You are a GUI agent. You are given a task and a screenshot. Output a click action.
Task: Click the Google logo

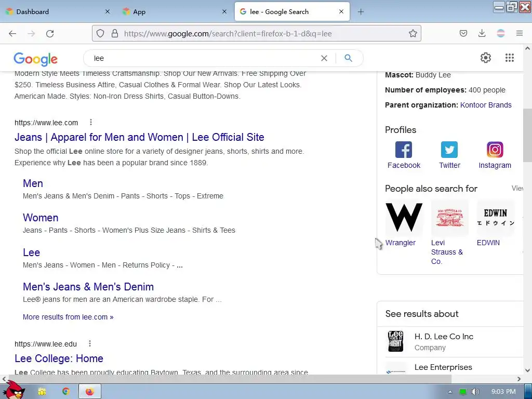coord(36,59)
